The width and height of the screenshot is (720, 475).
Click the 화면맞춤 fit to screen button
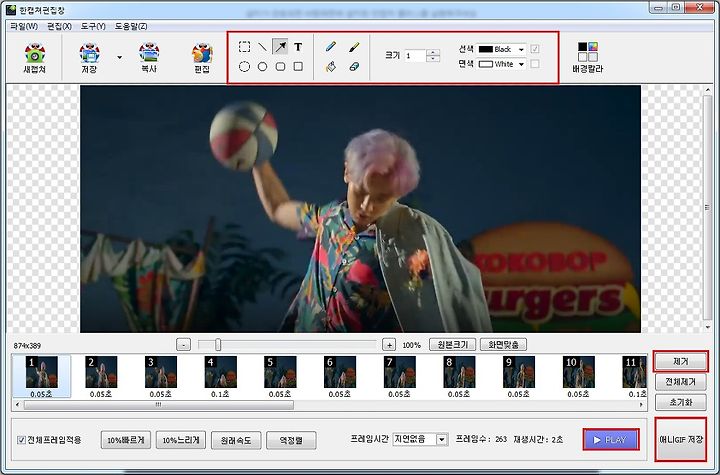tap(503, 345)
